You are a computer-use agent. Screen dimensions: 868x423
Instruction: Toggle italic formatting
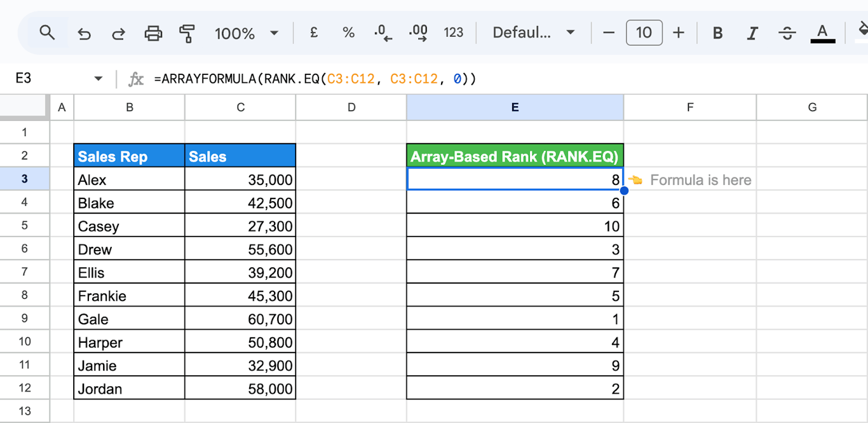752,33
